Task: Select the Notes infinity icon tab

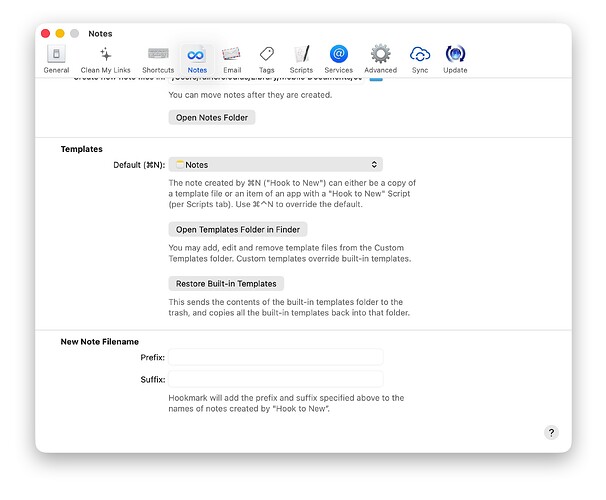Action: click(x=197, y=59)
